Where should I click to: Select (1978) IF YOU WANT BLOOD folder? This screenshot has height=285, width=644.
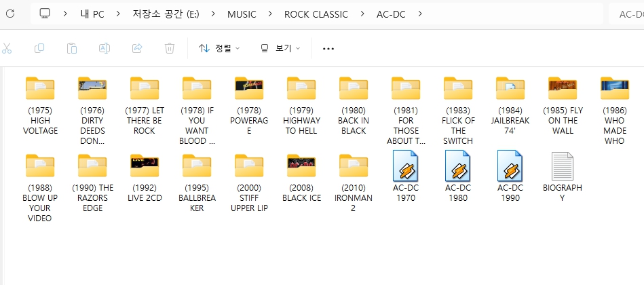point(197,88)
